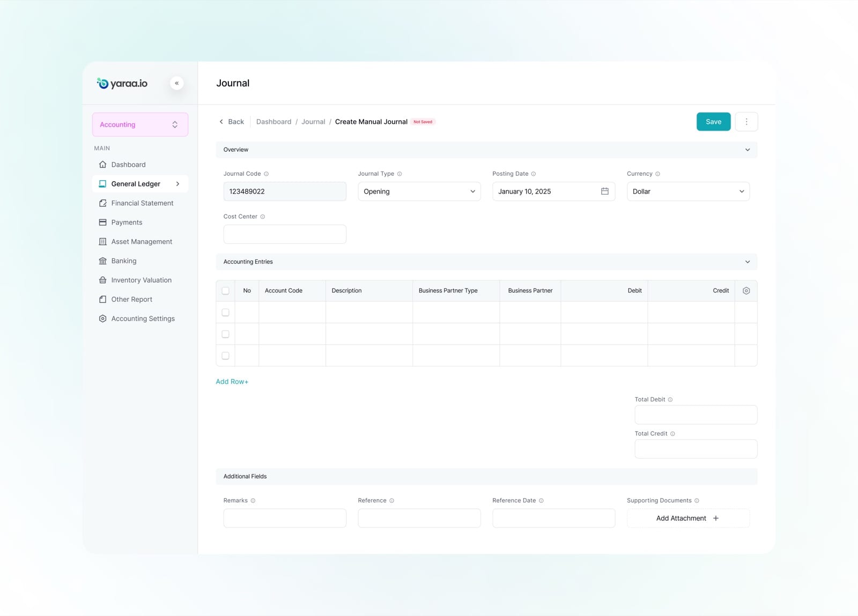The width and height of the screenshot is (858, 616).
Task: Click the Journal Code input field
Action: coord(285,191)
